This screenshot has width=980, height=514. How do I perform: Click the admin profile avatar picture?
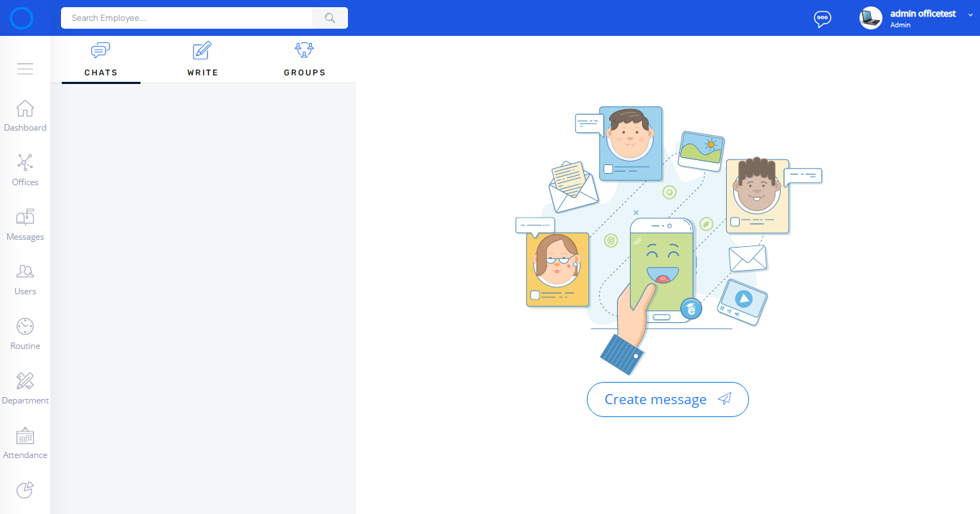[870, 18]
